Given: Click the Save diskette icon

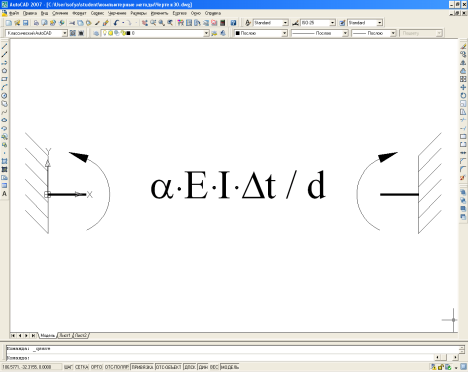Looking at the screenshot, I should [x=26, y=23].
